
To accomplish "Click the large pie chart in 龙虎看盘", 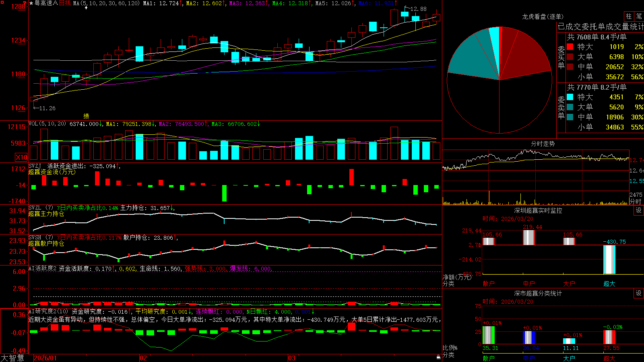I will pos(500,80).
